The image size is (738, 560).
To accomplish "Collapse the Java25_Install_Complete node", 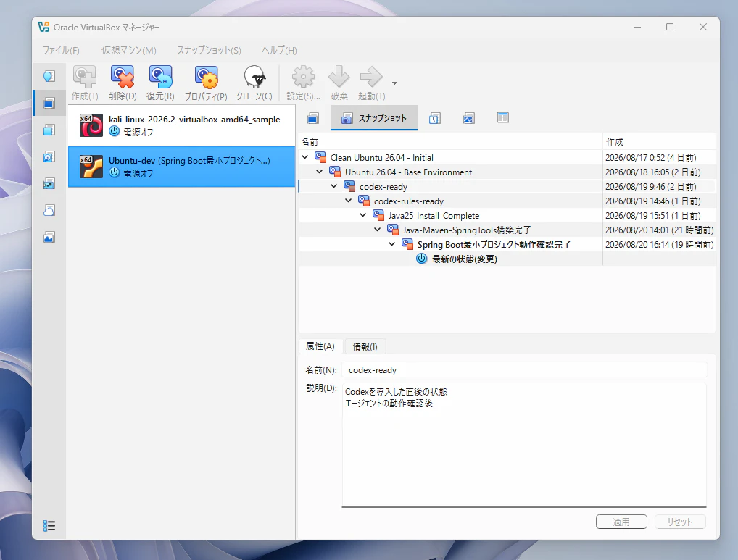I will click(363, 215).
